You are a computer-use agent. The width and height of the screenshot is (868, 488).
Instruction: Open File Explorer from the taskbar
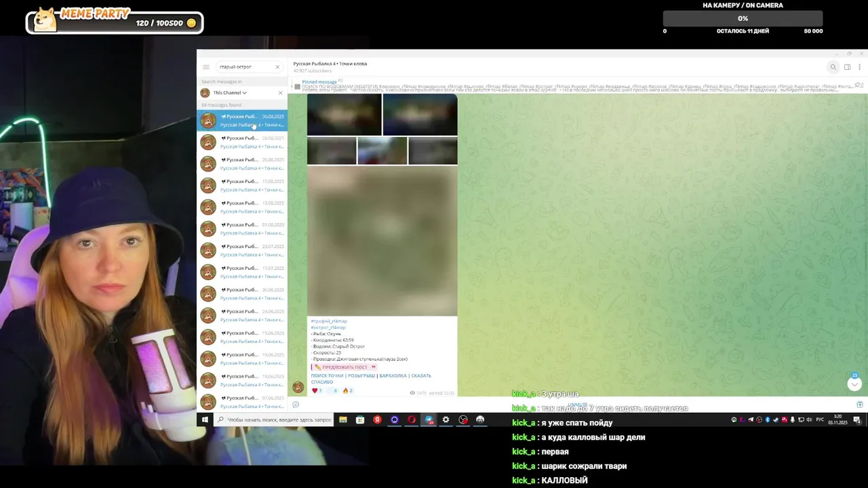343,420
